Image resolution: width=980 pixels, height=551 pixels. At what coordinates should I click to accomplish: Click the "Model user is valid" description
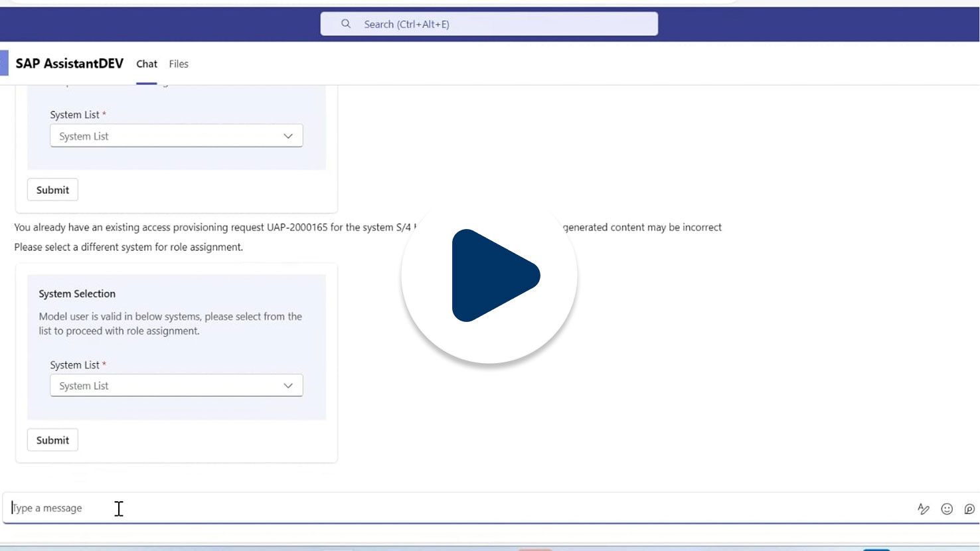coord(171,324)
